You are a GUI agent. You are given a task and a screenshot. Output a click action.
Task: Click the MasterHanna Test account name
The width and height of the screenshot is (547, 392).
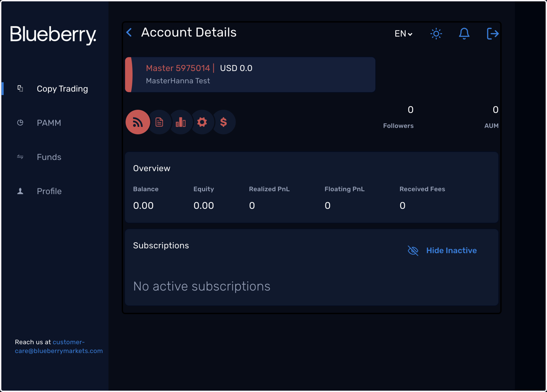[x=178, y=81]
